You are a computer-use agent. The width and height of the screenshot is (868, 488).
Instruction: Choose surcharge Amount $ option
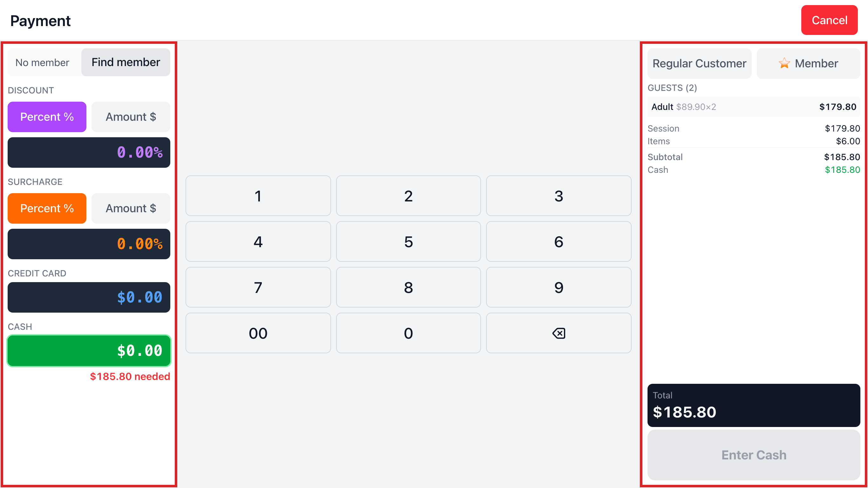pos(131,208)
